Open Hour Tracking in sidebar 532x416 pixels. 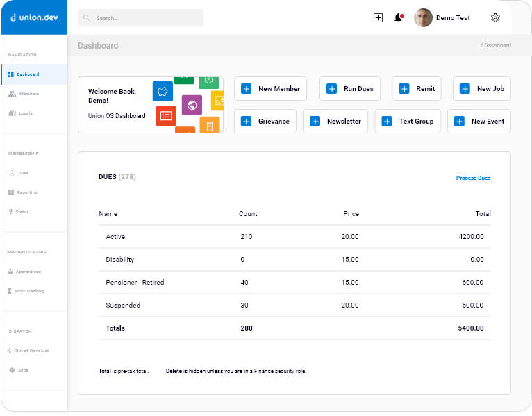29,291
